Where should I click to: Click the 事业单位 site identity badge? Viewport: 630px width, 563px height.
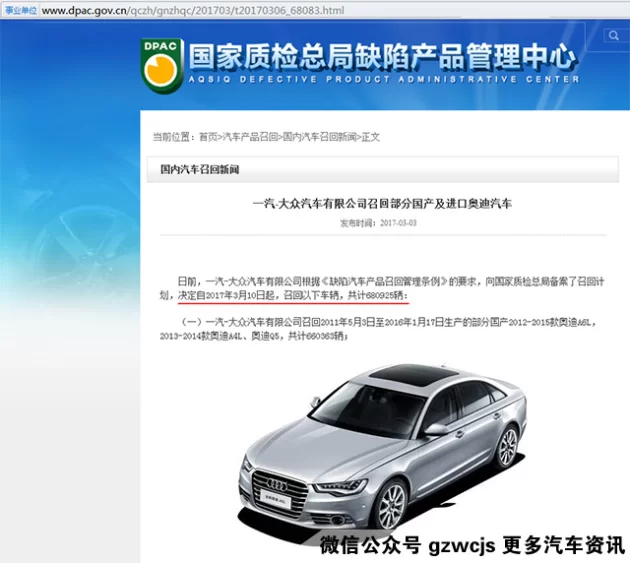pyautogui.click(x=19, y=10)
